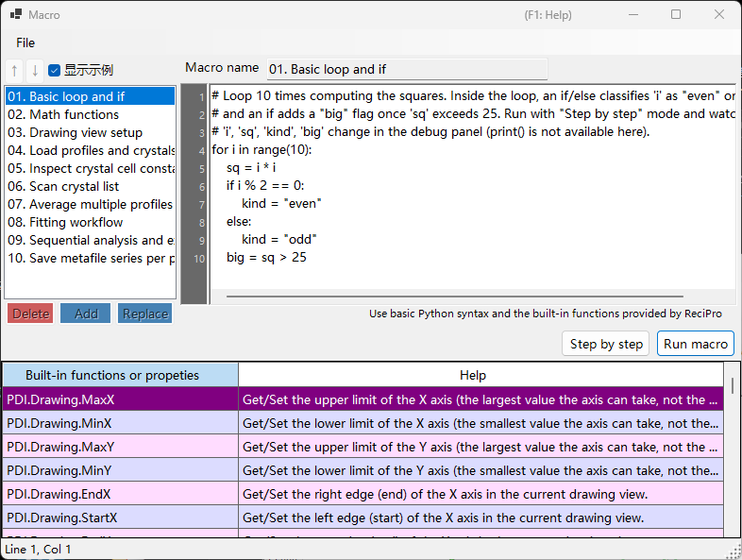Maximize the Macro window

[x=676, y=14]
